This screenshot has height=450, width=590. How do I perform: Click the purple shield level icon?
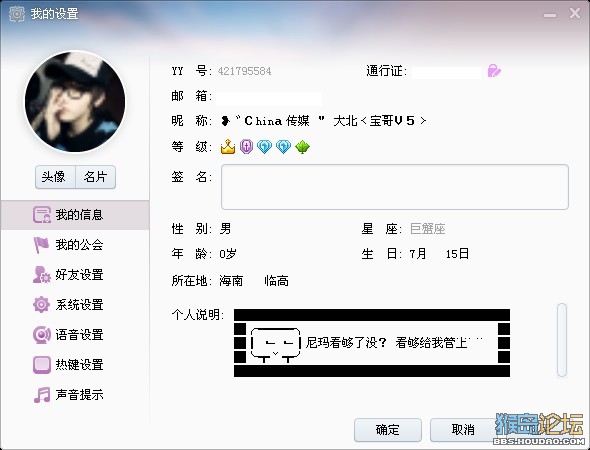pyautogui.click(x=246, y=146)
